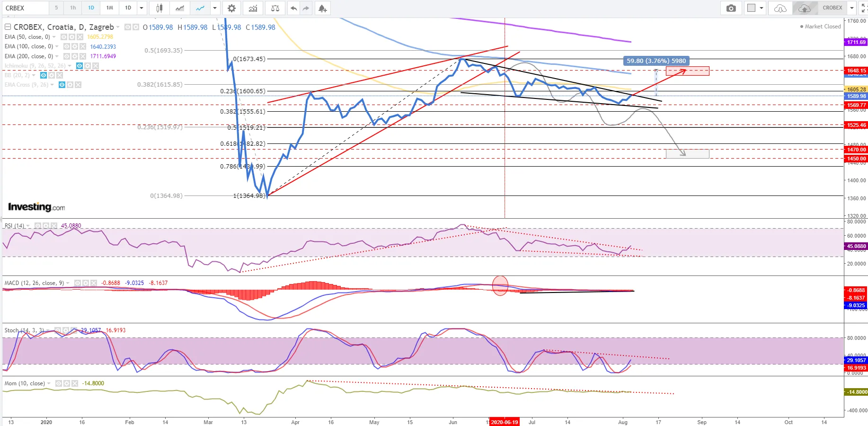Screen dimensions: 868x426
Task: Switch to the 1M timeframe
Action: tap(109, 8)
